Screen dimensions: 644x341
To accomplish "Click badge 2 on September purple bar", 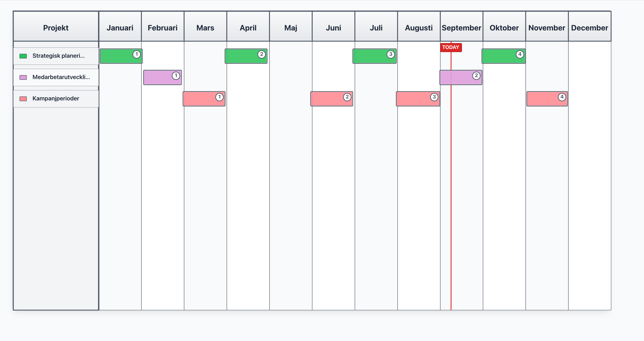I will pyautogui.click(x=476, y=76).
